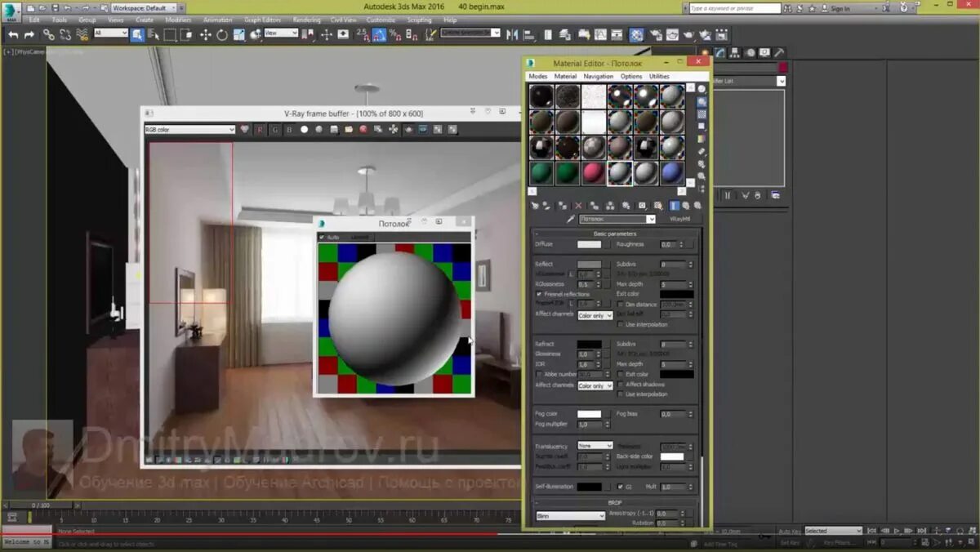Image resolution: width=980 pixels, height=552 pixels.
Task: Open the Utilities menu in Material Editor
Action: point(659,76)
